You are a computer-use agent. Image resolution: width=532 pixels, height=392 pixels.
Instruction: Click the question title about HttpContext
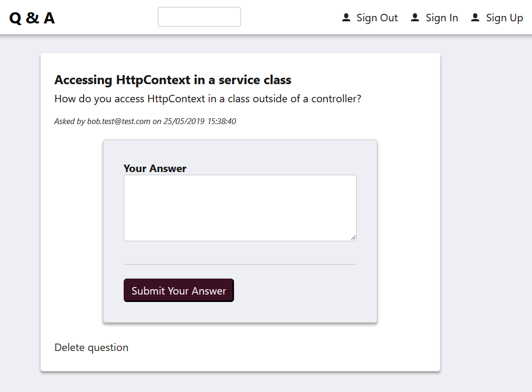pos(173,80)
